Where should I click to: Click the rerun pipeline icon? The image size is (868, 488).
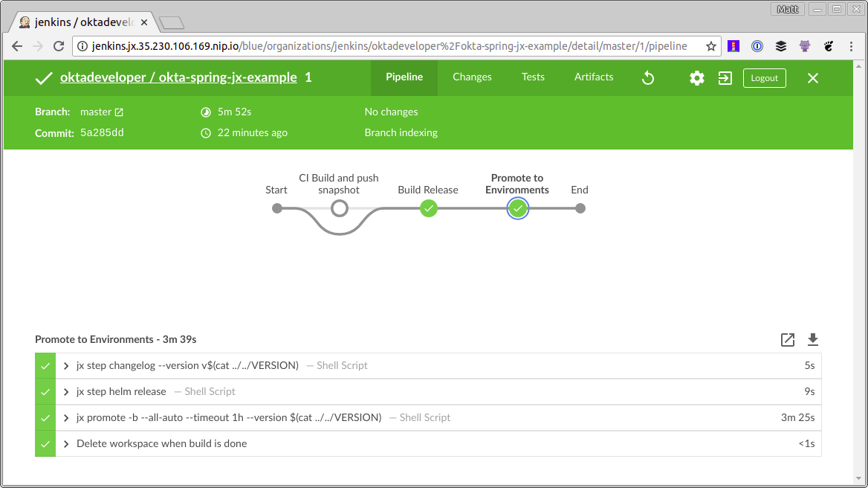648,78
